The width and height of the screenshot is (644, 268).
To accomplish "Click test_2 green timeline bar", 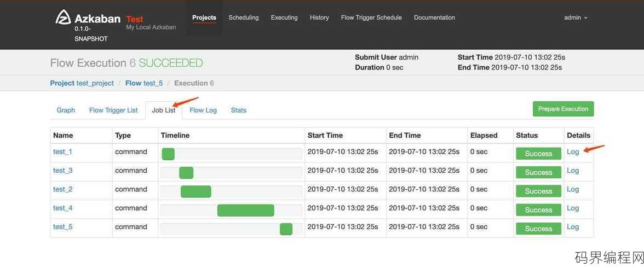I will tap(196, 191).
